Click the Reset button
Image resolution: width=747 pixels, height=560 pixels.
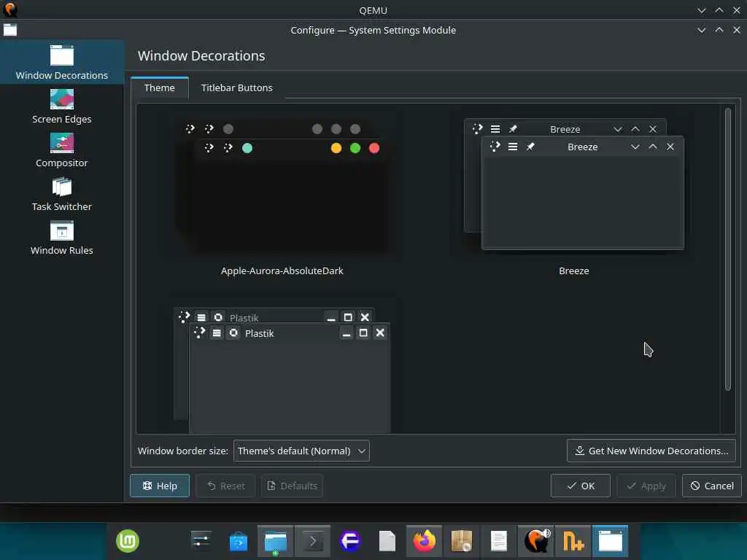[x=226, y=486]
